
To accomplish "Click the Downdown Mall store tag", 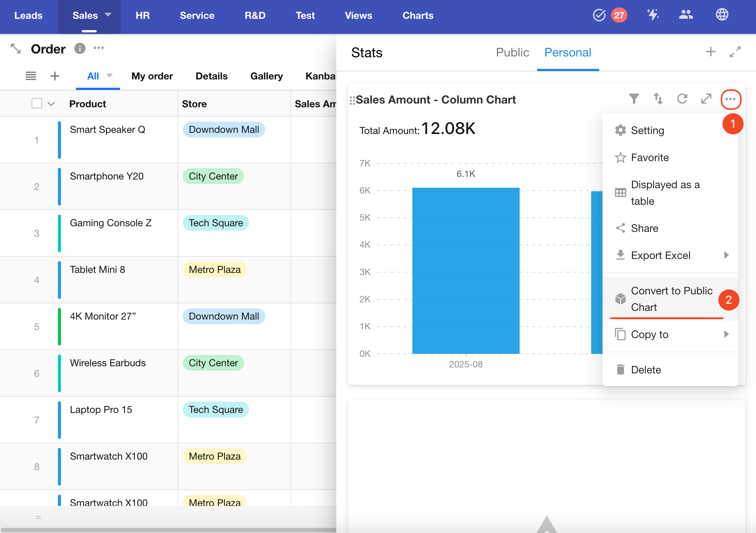I will point(224,129).
